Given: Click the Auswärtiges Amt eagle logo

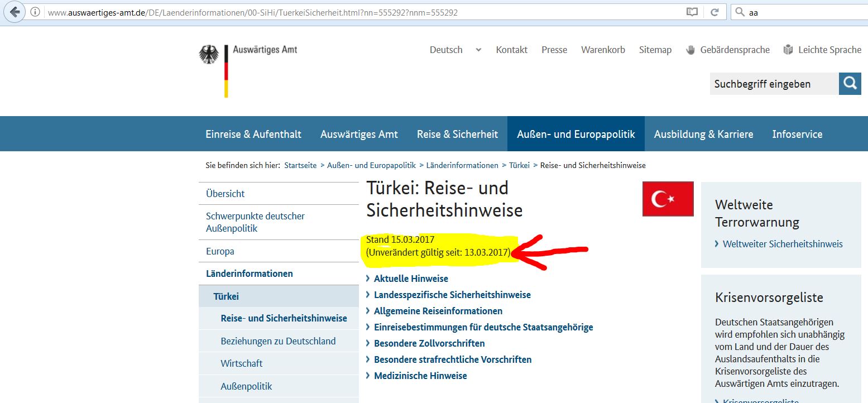Looking at the screenshot, I should click(x=209, y=55).
